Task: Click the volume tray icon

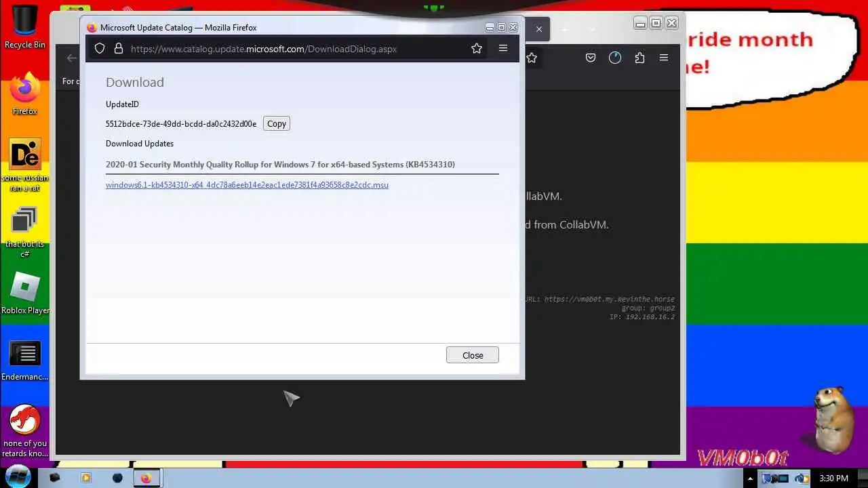Action: (x=800, y=479)
